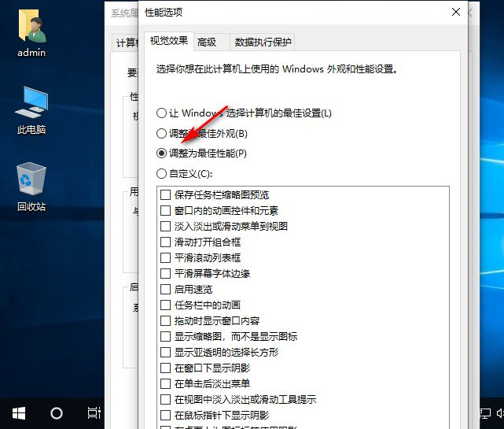
Task: Toggle 在单击后淡出菜单 checkbox
Action: click(165, 383)
